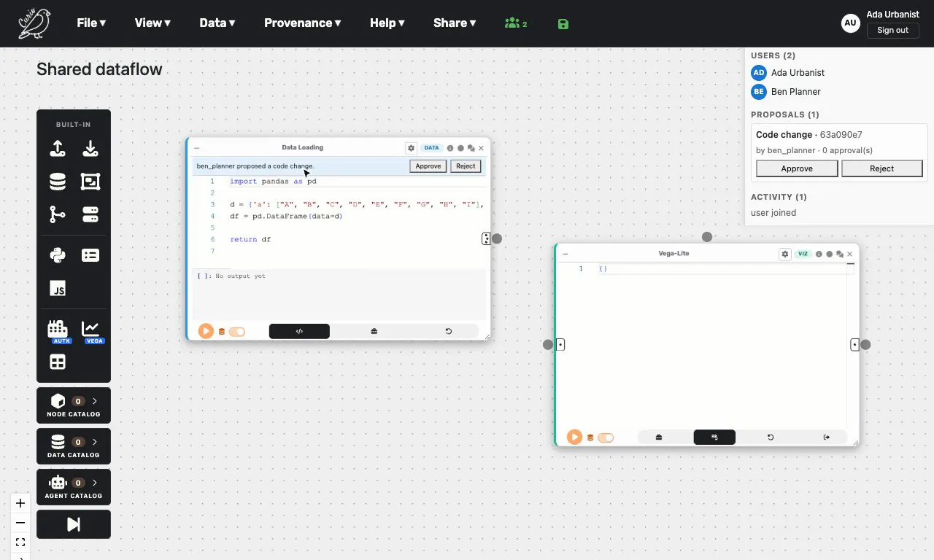Expand the Data Catalog

tap(74, 446)
